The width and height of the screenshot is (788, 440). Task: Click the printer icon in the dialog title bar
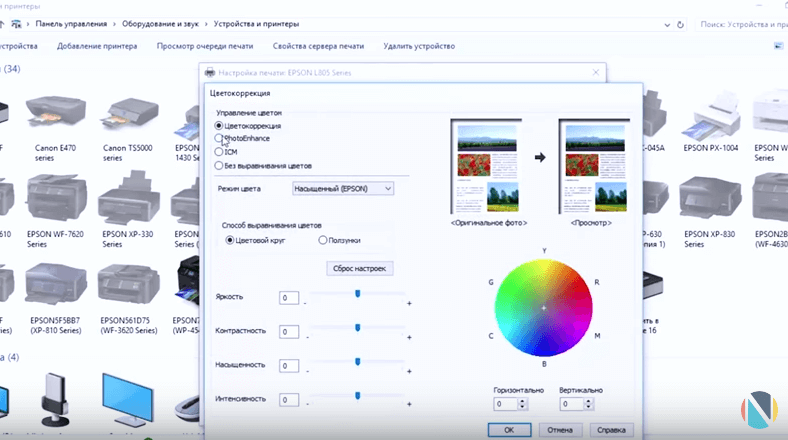(x=210, y=73)
